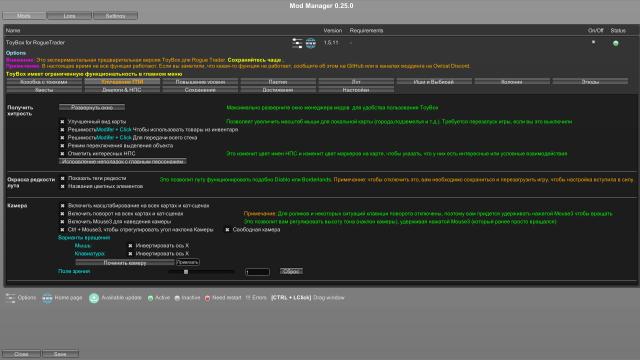Toggle the ToyBox On/Off checkbox
This screenshot has width=640, height=360.
[593, 42]
